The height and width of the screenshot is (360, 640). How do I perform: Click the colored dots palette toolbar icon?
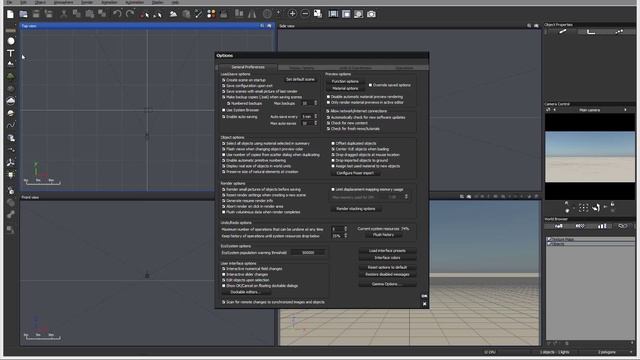point(211,14)
